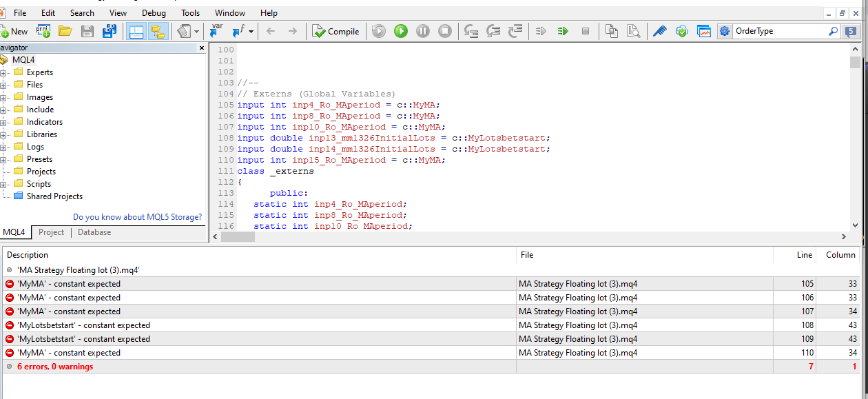Image resolution: width=868 pixels, height=399 pixels.
Task: Toggle the Navigator panel layout icon
Action: pos(136,31)
